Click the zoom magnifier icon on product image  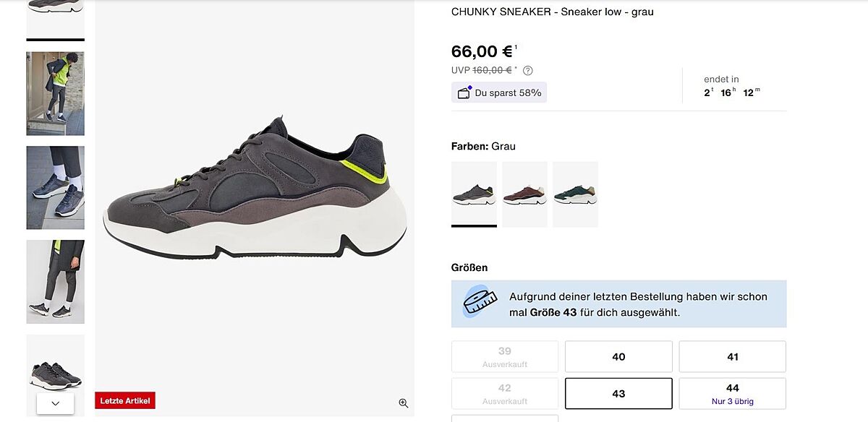[x=404, y=403]
